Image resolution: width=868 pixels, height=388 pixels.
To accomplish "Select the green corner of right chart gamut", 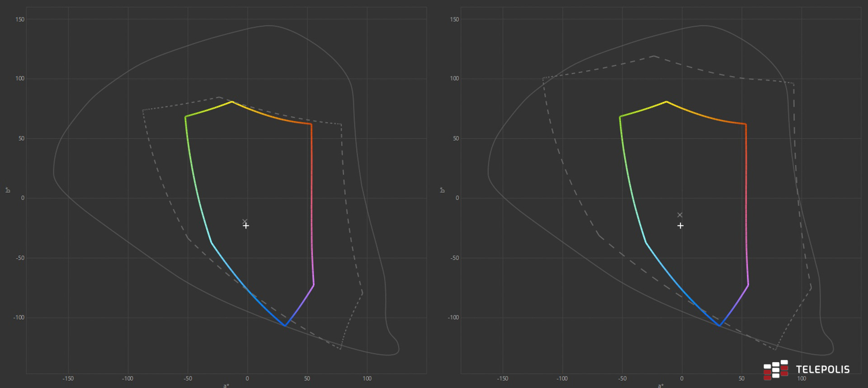I will click(x=620, y=117).
